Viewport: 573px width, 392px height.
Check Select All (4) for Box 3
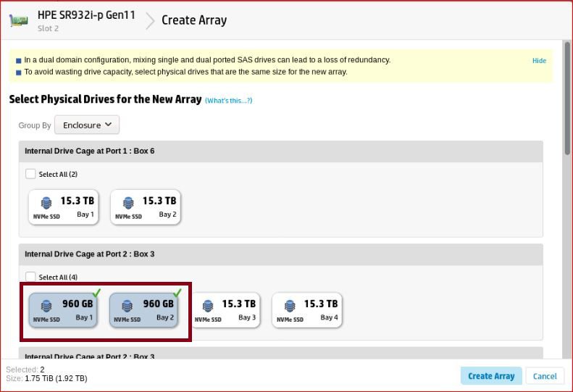(x=30, y=277)
